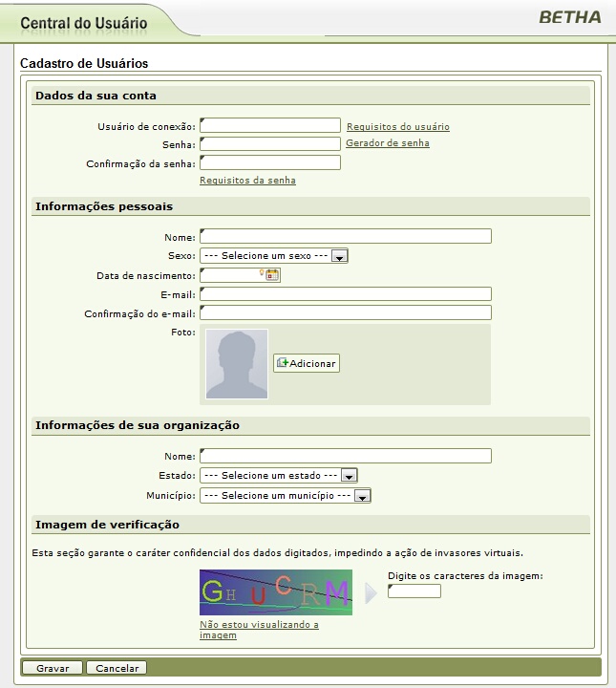Focus the Senha input field
The width and height of the screenshot is (616, 688).
point(270,143)
